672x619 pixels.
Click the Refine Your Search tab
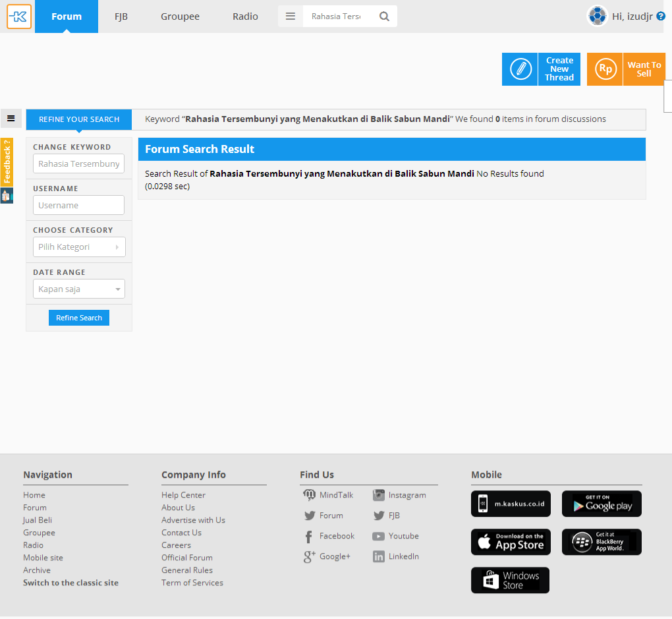79,119
